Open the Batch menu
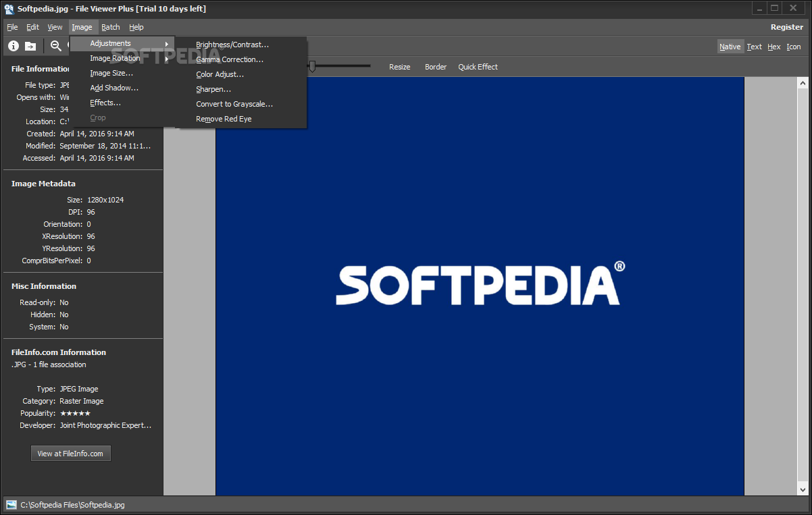This screenshot has width=812, height=515. pyautogui.click(x=111, y=27)
